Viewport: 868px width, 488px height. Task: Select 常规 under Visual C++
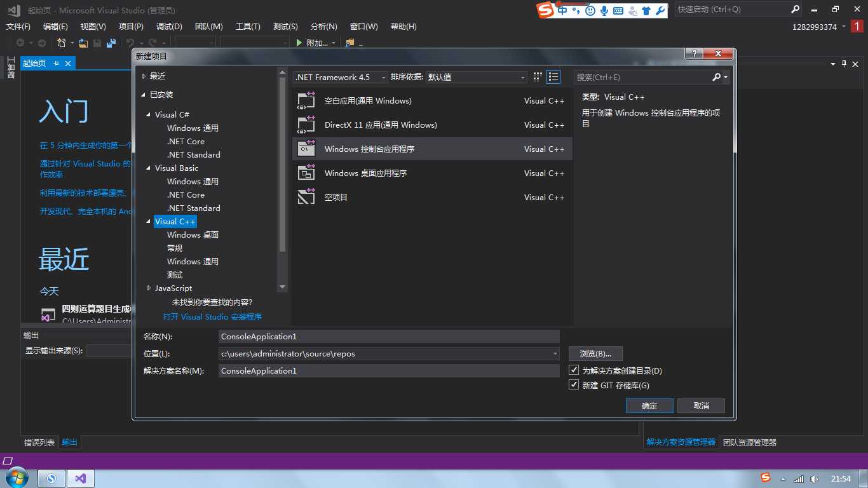tap(175, 248)
